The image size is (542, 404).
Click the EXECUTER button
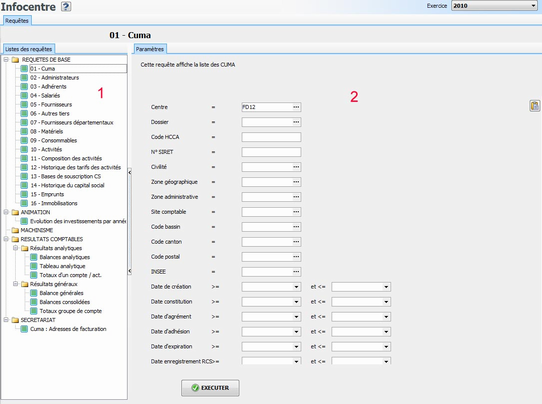pyautogui.click(x=210, y=388)
